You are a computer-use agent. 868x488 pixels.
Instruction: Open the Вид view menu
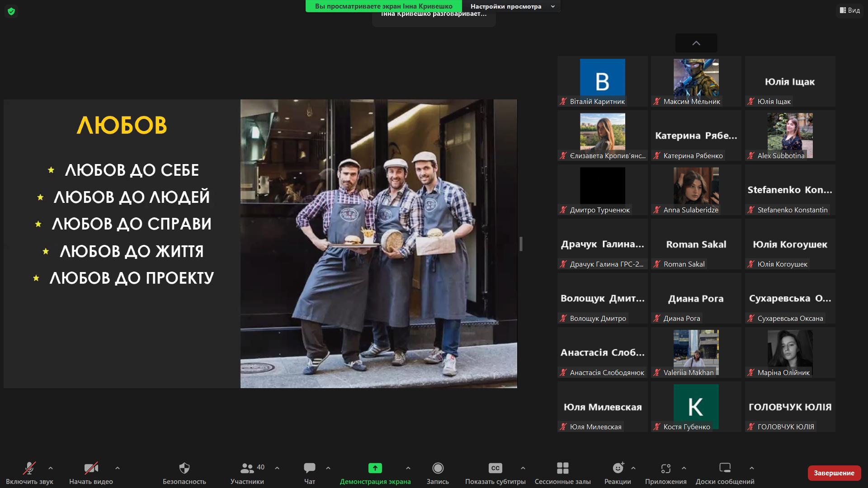click(x=849, y=10)
